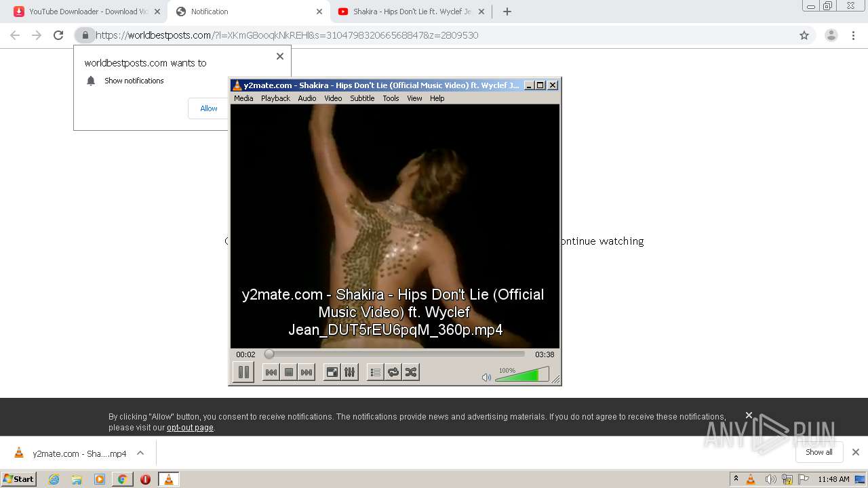Open VLC Video menu
868x488 pixels.
coord(333,98)
